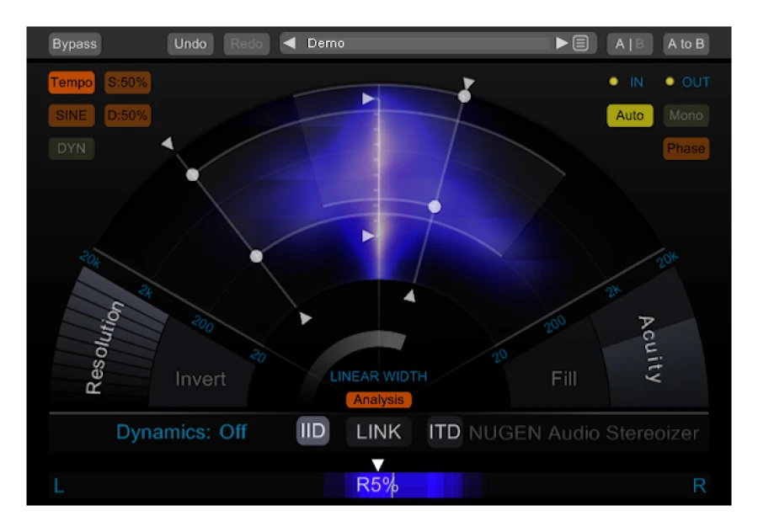Click the right scale 200 label
758x532 pixels.
coord(554,324)
